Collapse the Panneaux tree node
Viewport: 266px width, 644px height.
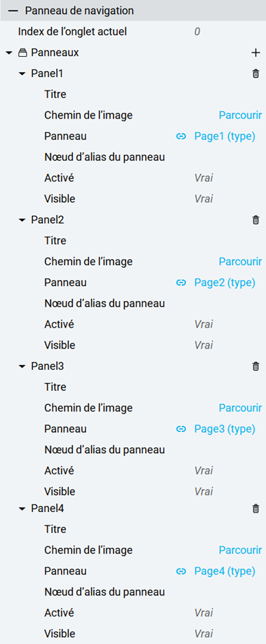point(9,53)
